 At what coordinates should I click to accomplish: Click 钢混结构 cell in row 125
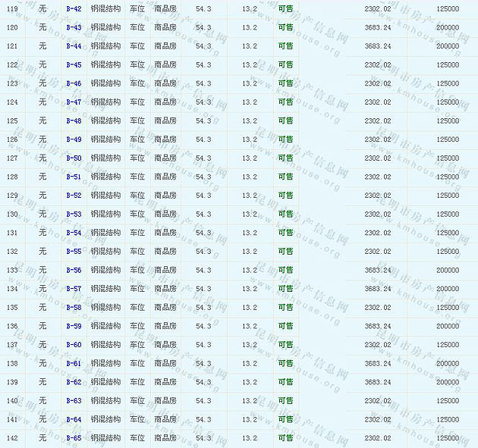(105, 121)
